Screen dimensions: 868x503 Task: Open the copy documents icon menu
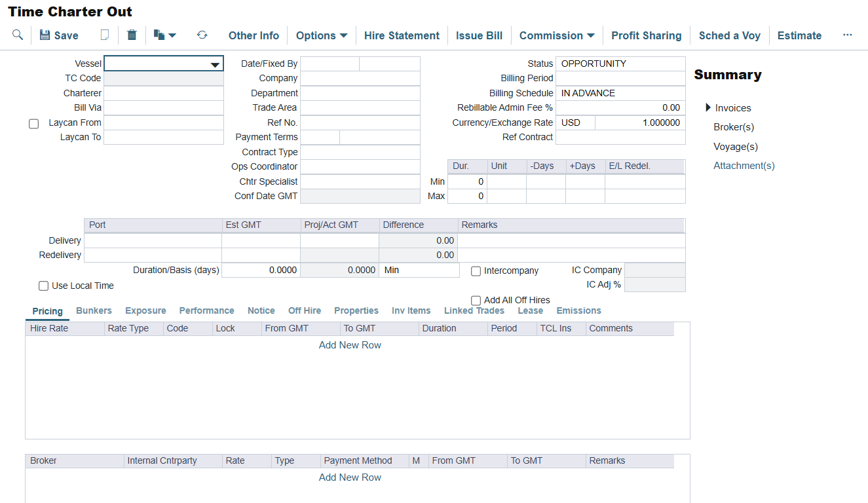click(x=164, y=35)
